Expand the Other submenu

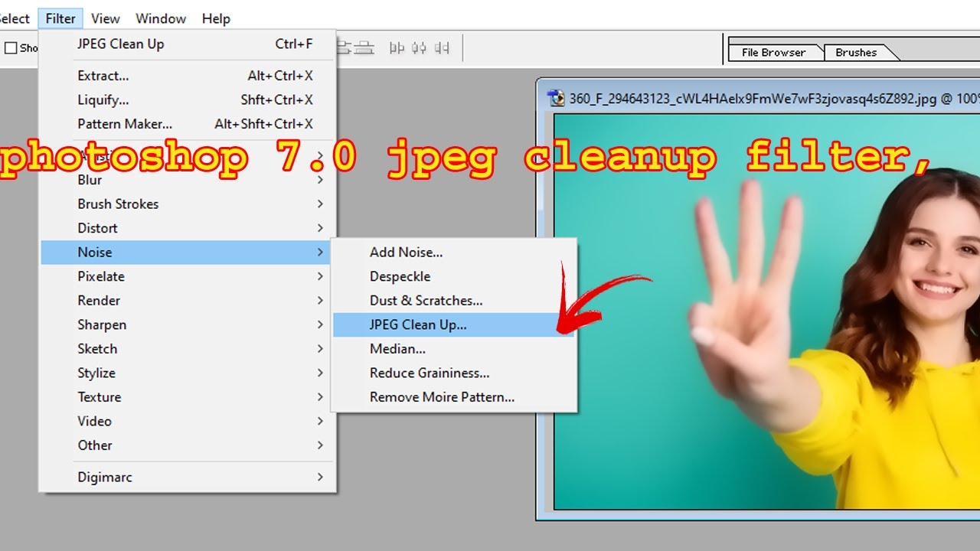(188, 445)
